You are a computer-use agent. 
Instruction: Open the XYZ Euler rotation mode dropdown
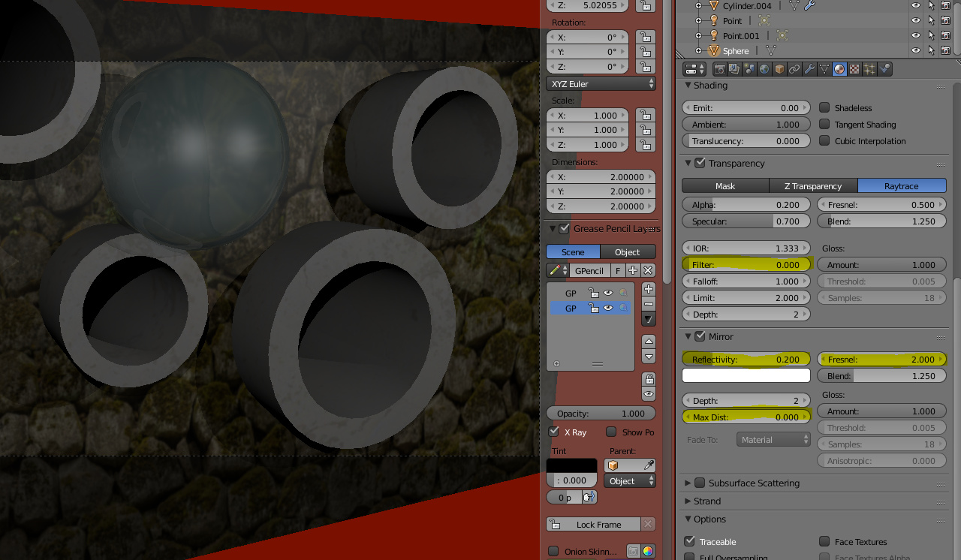tap(601, 83)
